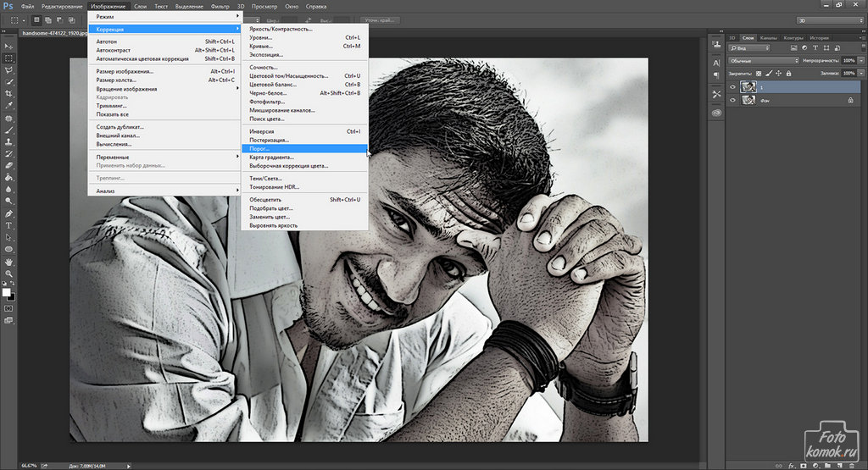868x470 pixels.
Task: Select the Quick Selection tool
Action: [x=8, y=82]
